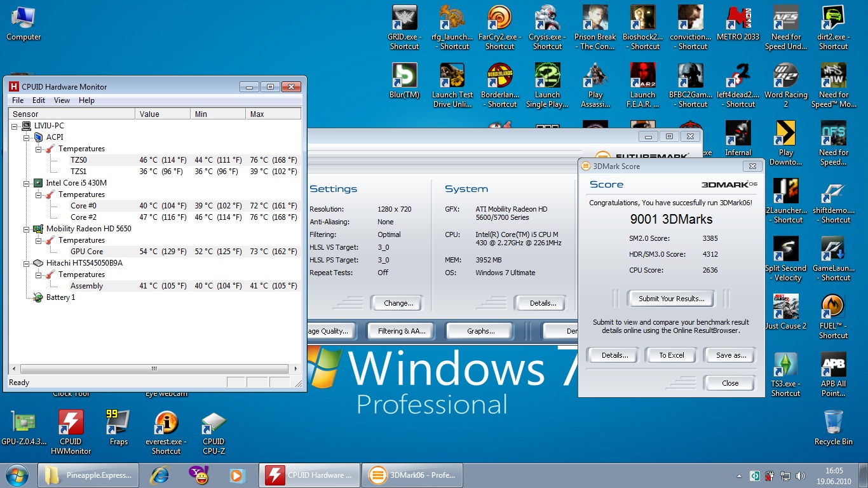This screenshot has width=868, height=488.
Task: Open the GRID.exe shortcut on the desktop
Action: tap(404, 28)
